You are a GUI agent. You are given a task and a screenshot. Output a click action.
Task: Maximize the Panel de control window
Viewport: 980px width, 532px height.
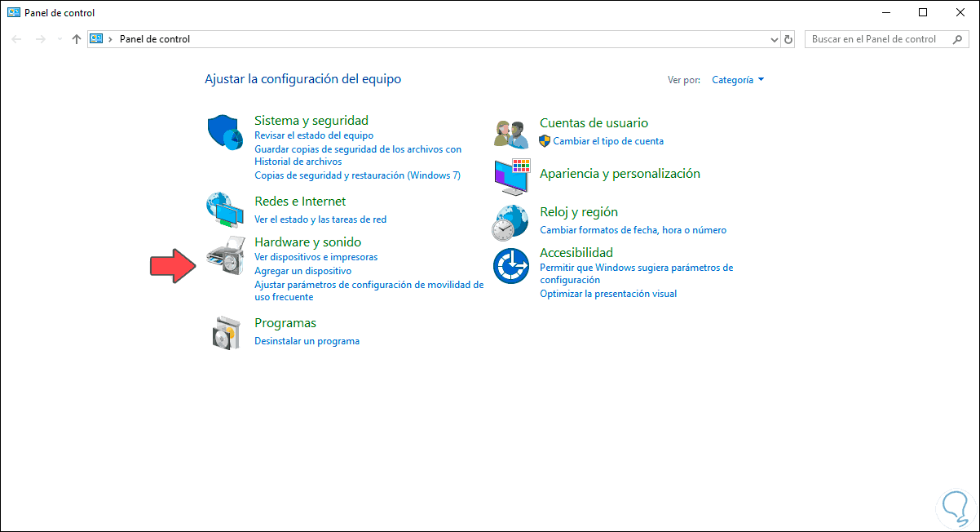(923, 12)
